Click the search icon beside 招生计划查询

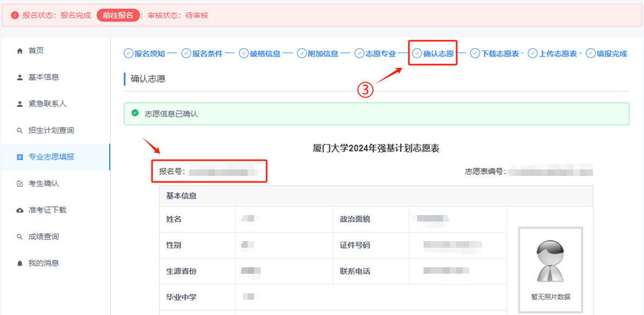tap(20, 131)
